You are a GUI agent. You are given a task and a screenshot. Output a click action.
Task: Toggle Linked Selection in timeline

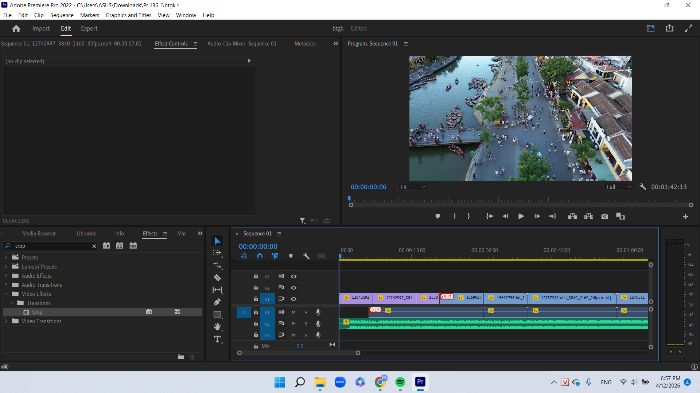275,256
